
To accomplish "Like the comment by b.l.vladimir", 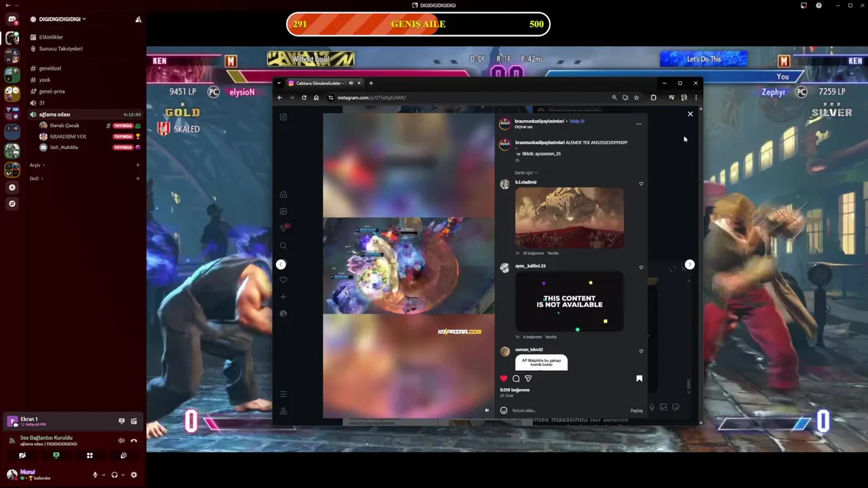I will 641,184.
